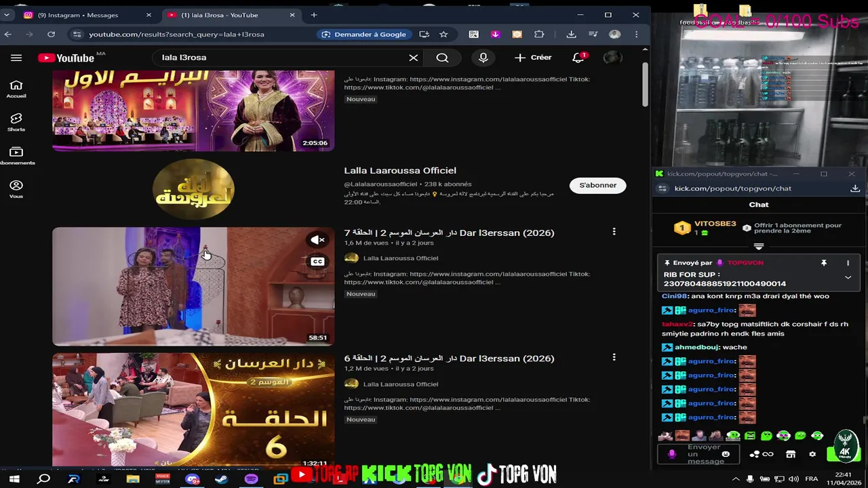Show hidden system tray icons chevron
868x488 pixels.
736,479
